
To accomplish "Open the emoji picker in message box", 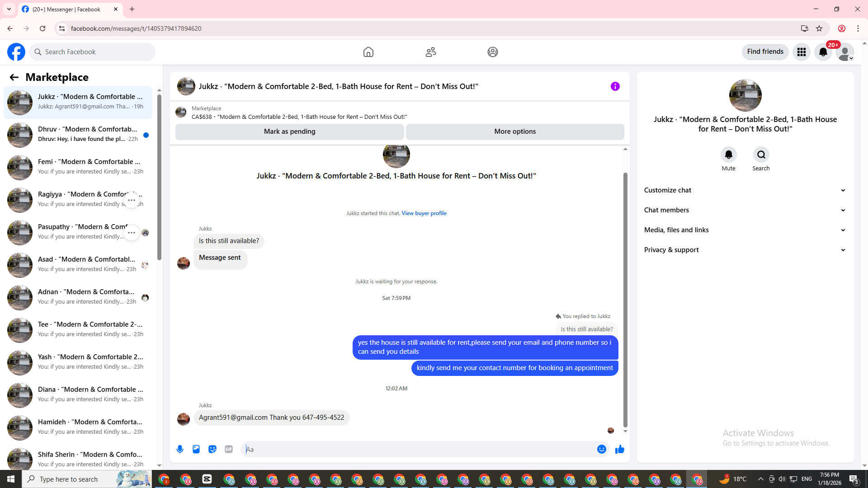I will pos(601,449).
